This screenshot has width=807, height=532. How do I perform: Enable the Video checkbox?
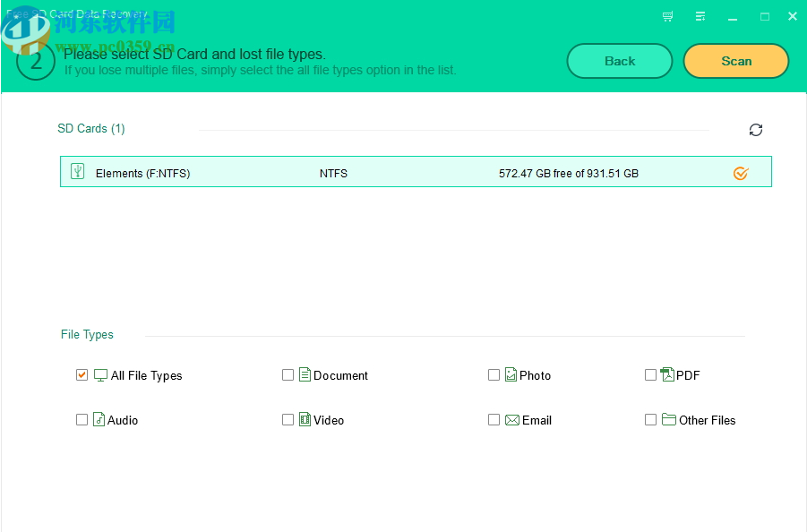tap(288, 419)
